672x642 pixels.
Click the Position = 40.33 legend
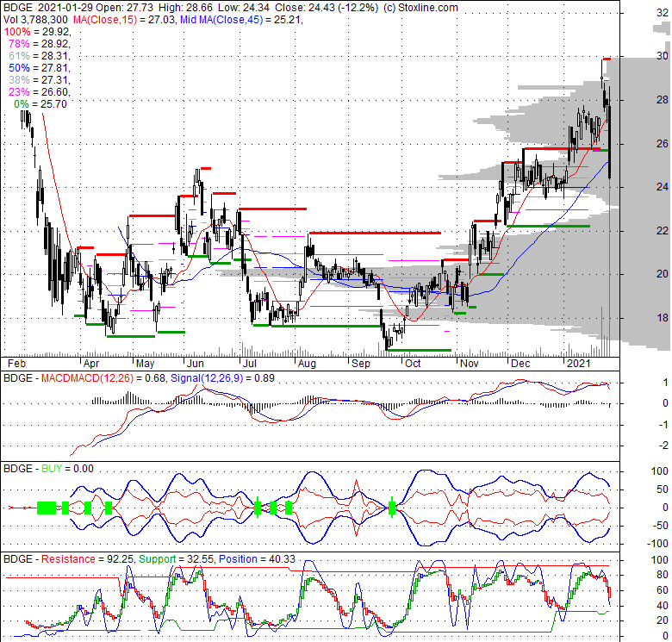(257, 559)
